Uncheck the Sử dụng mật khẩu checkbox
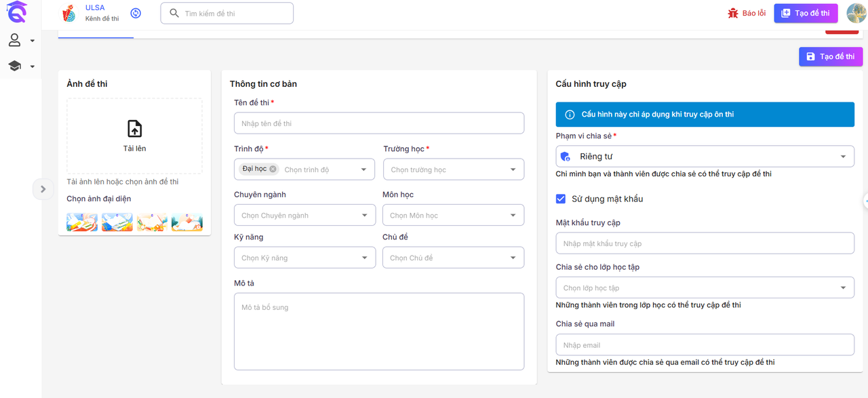The image size is (868, 398). pos(561,199)
